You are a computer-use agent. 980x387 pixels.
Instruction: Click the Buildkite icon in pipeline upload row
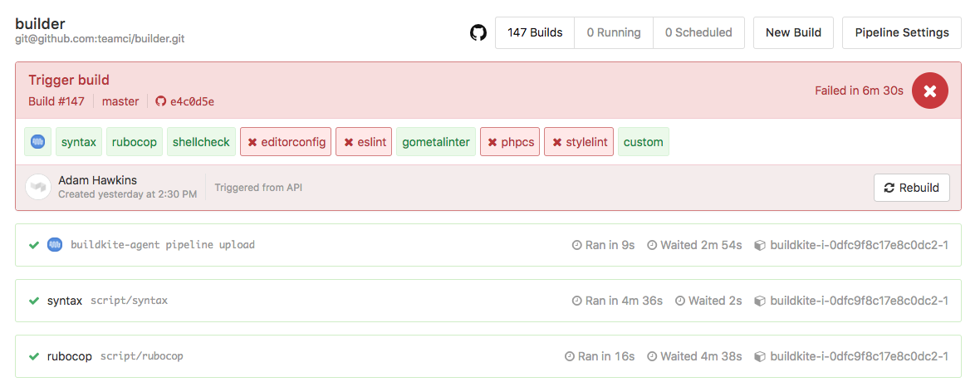point(56,245)
